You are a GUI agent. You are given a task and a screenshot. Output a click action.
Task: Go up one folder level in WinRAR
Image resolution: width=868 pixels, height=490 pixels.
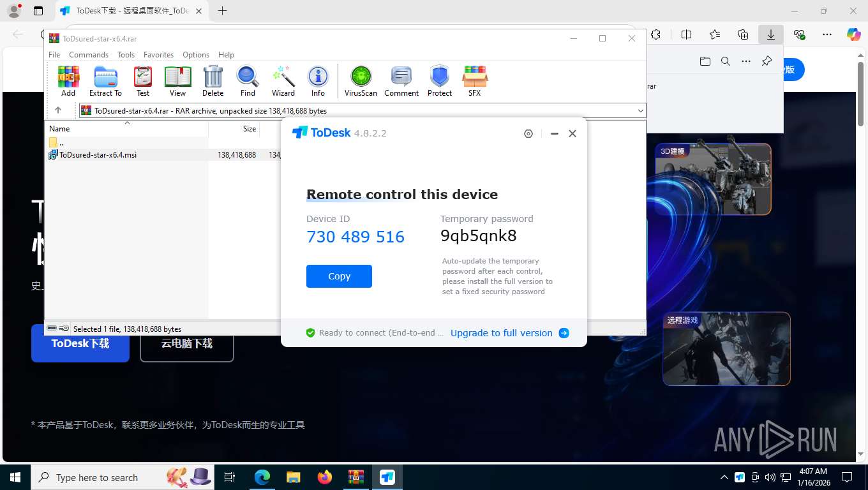(58, 110)
